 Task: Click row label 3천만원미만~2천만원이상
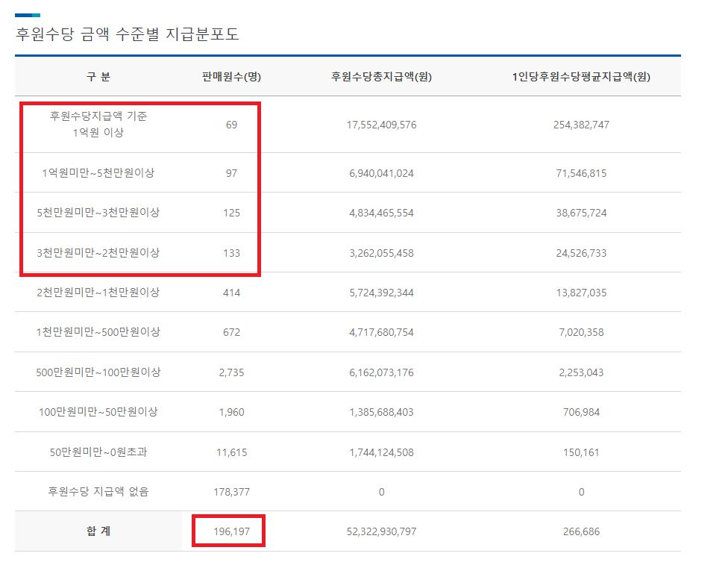[x=98, y=253]
